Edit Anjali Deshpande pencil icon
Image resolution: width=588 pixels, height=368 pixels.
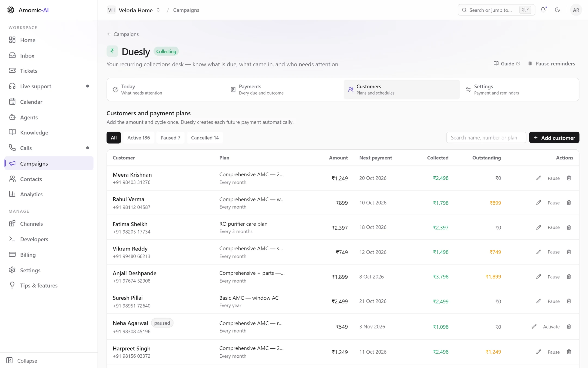tap(538, 276)
